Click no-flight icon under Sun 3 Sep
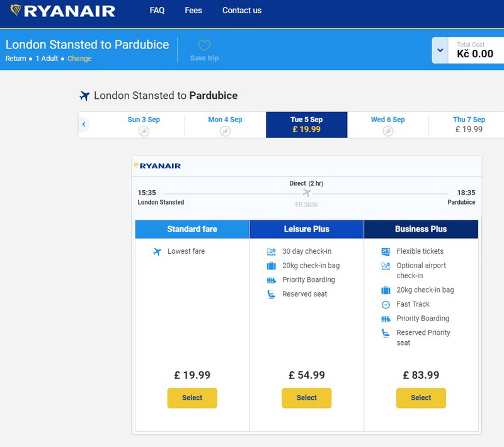Image resolution: width=504 pixels, height=447 pixels. 144,131
